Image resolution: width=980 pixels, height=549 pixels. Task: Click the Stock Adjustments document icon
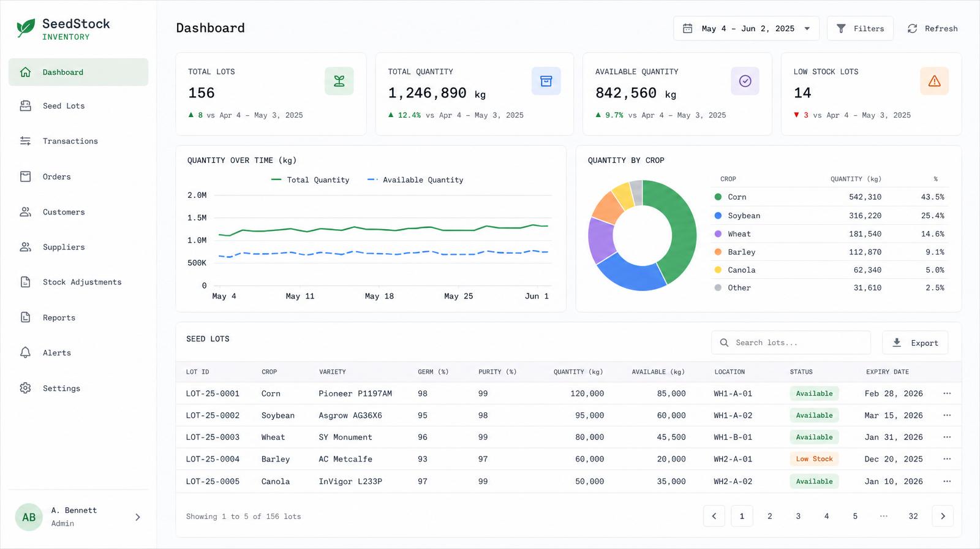(26, 282)
